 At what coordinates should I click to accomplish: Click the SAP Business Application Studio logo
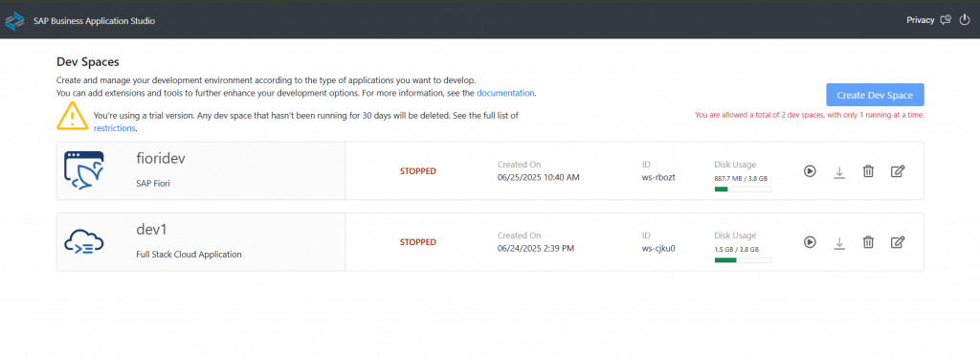pyautogui.click(x=14, y=21)
